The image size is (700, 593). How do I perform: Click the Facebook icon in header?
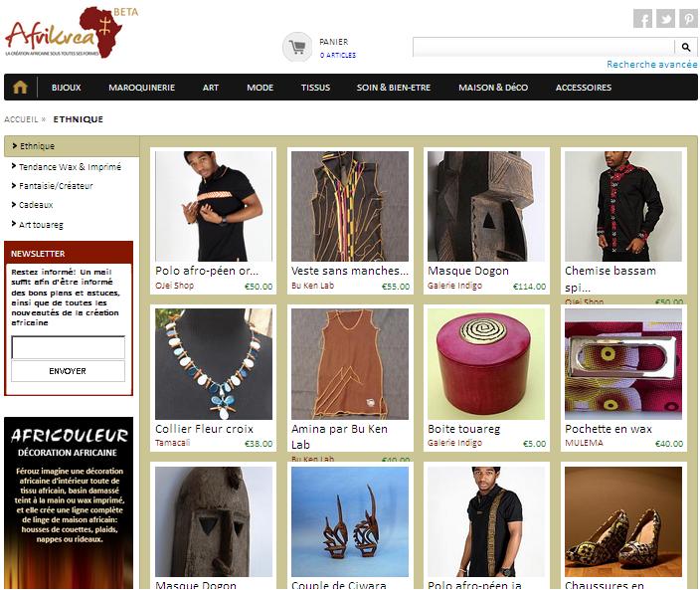(x=642, y=19)
